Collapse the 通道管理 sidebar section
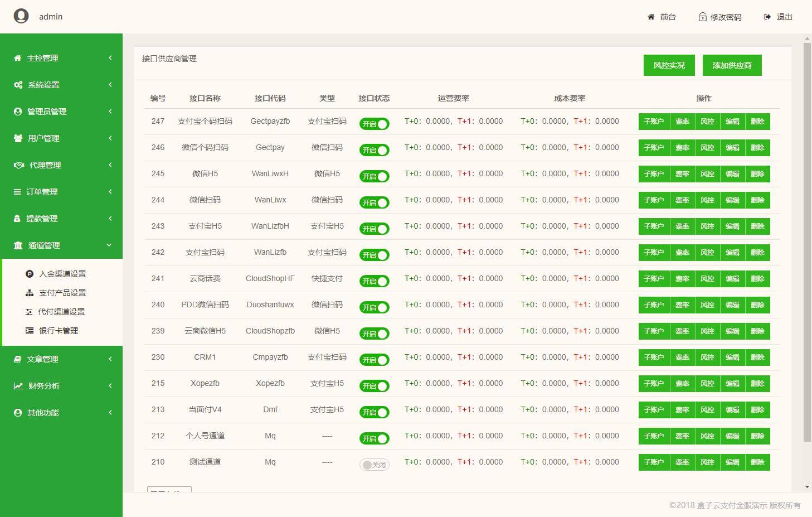Image resolution: width=812 pixels, height=517 pixels. [x=61, y=245]
